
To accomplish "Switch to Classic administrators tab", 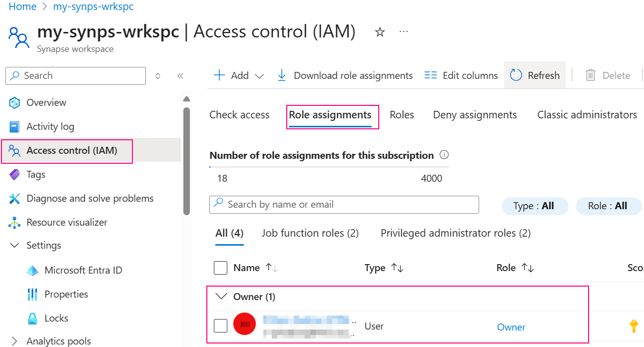I will point(587,115).
